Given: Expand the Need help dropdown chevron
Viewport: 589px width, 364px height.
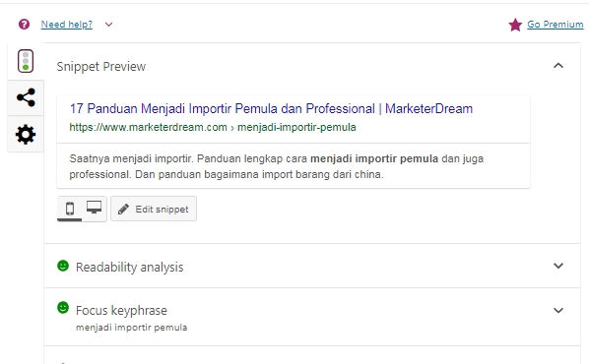Looking at the screenshot, I should tap(108, 25).
